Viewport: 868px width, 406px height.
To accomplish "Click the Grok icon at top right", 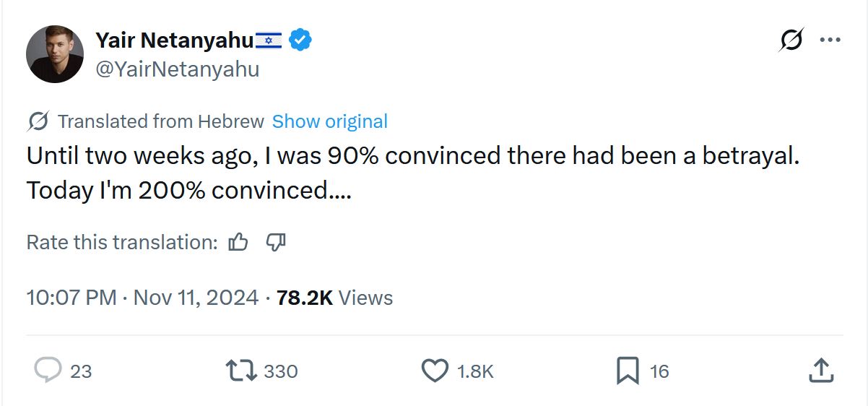I will 791,40.
